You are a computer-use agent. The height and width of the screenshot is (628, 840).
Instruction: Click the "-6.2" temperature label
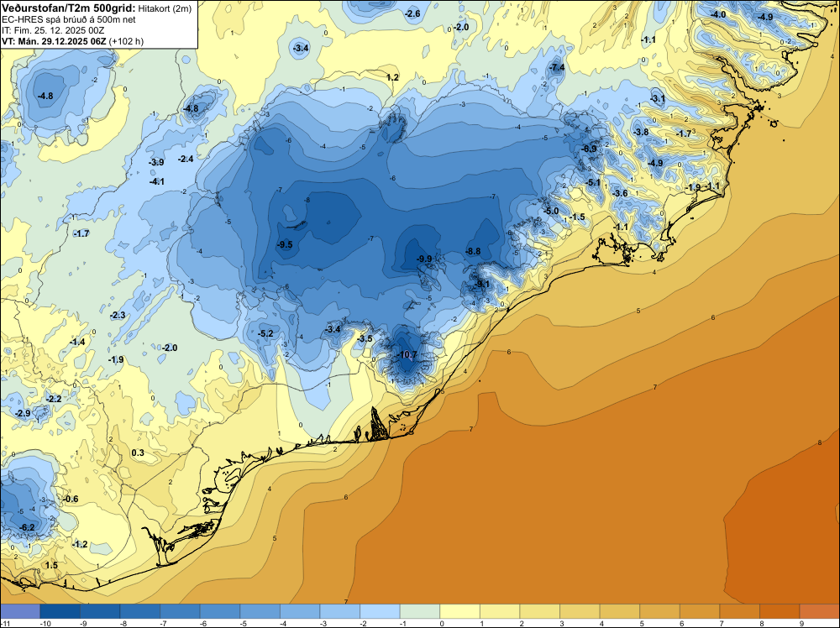coord(28,528)
